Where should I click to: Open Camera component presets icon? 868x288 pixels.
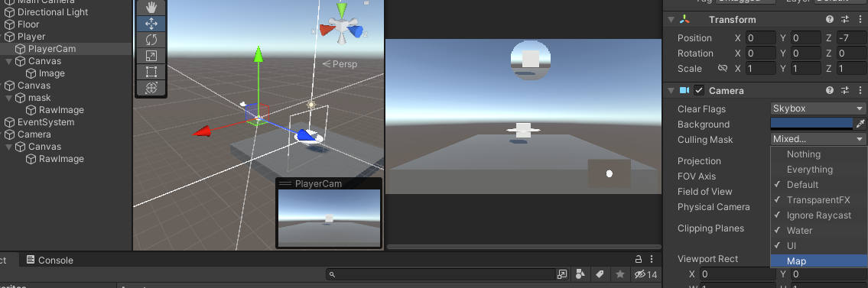(x=845, y=90)
